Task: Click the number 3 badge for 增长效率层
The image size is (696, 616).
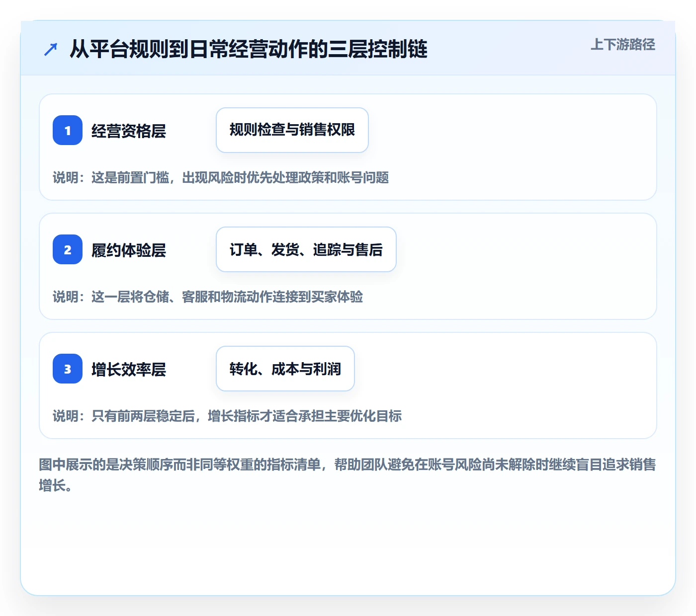Action: pos(68,369)
